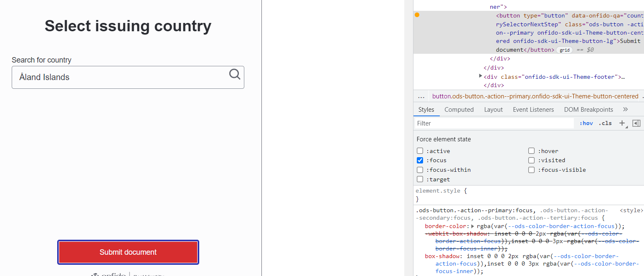Switch to the Styles tab

point(426,110)
